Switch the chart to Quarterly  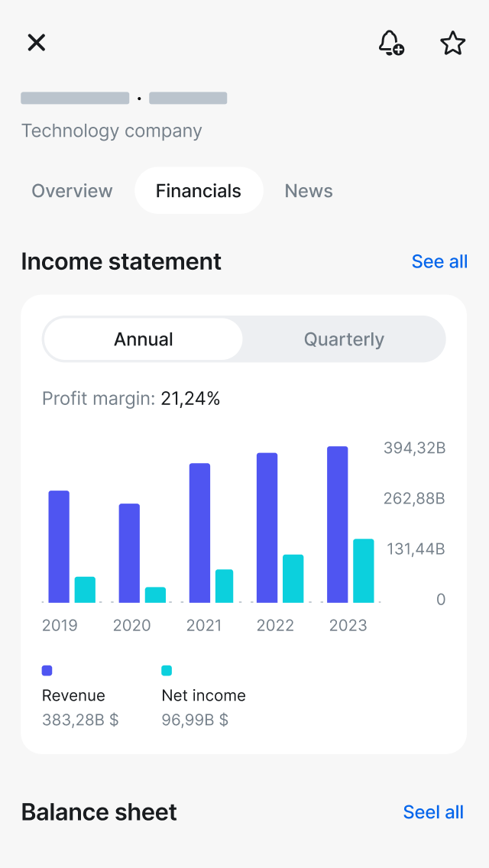(x=344, y=339)
